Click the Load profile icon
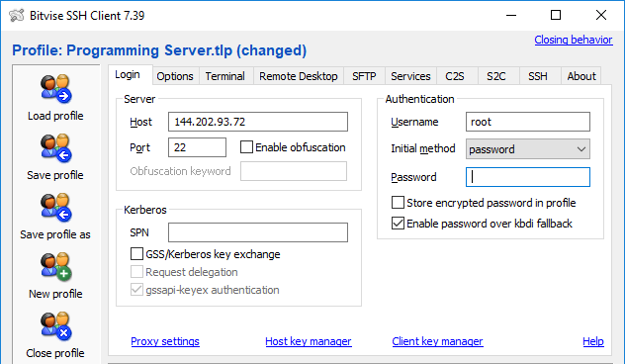 coord(55,88)
